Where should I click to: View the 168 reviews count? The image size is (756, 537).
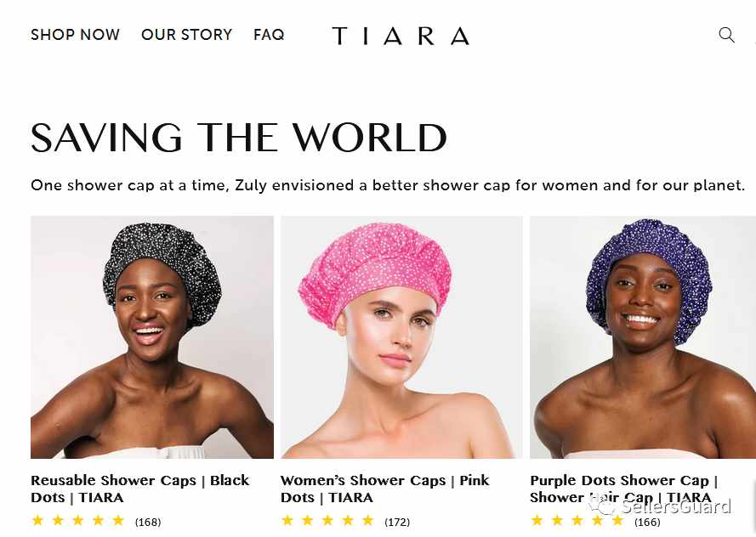point(148,522)
